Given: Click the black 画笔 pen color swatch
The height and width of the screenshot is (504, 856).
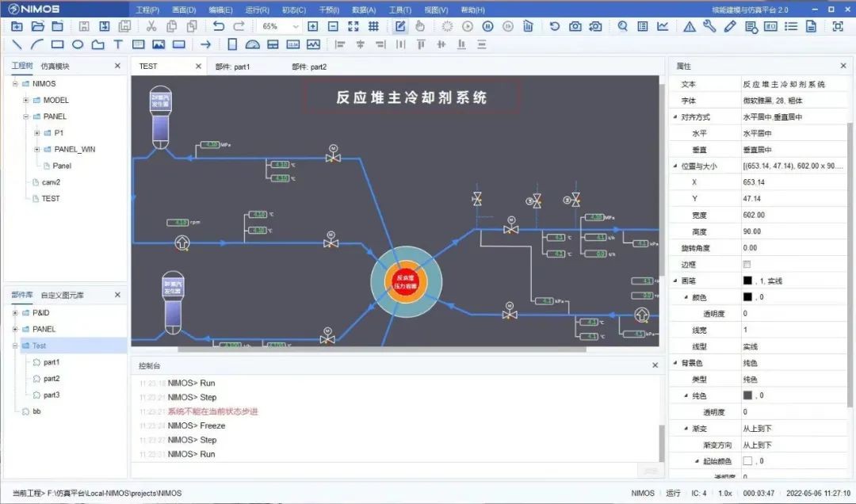Looking at the screenshot, I should 747,281.
